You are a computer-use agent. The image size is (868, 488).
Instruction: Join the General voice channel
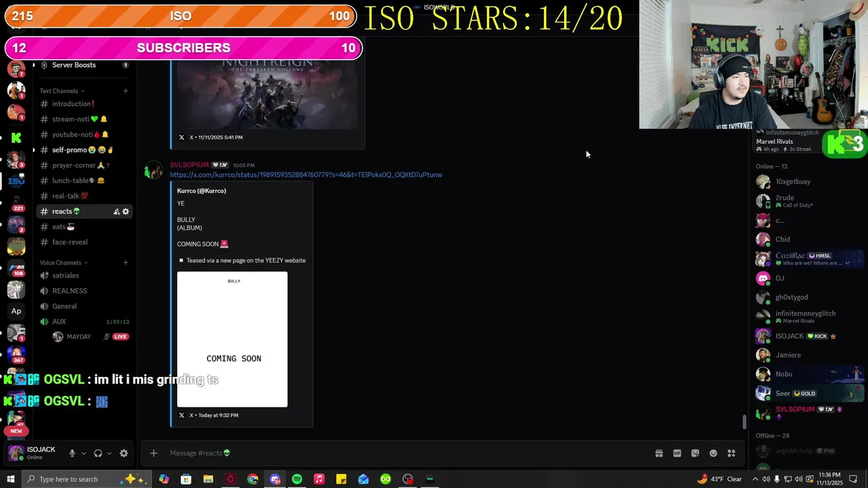point(83,306)
